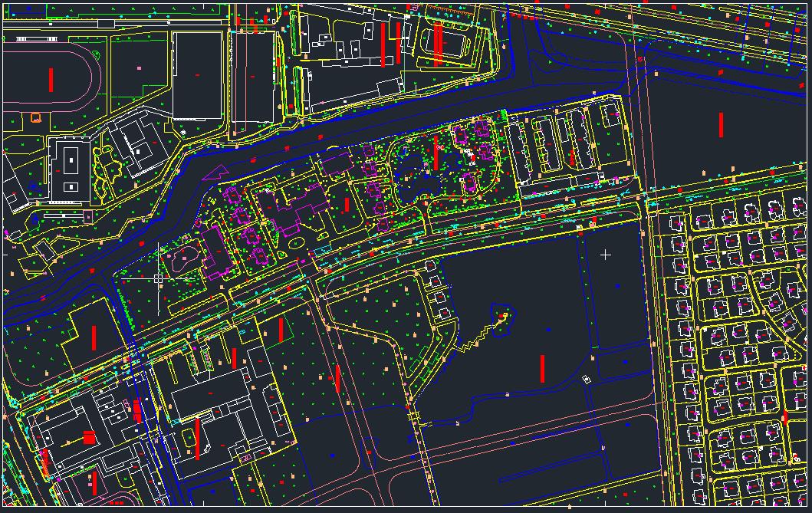Click the red bar among the row houses

[x=572, y=157]
